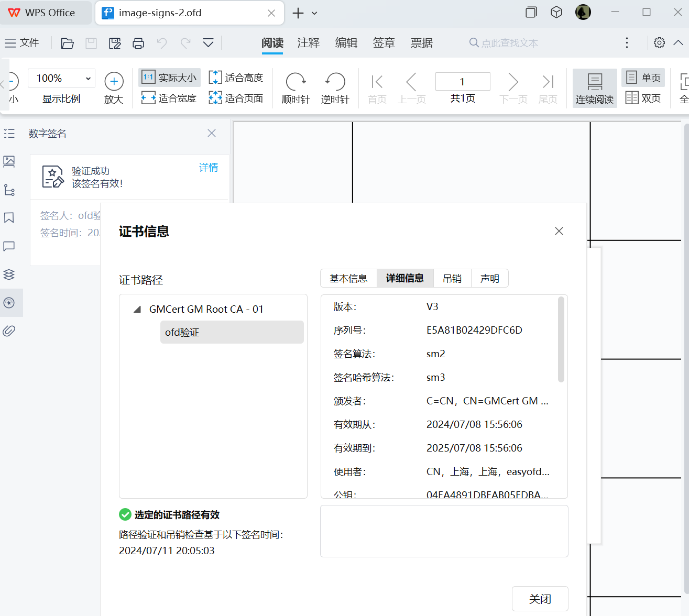Click the 点此查找文本 search field
This screenshot has width=689, height=616.
coord(504,43)
